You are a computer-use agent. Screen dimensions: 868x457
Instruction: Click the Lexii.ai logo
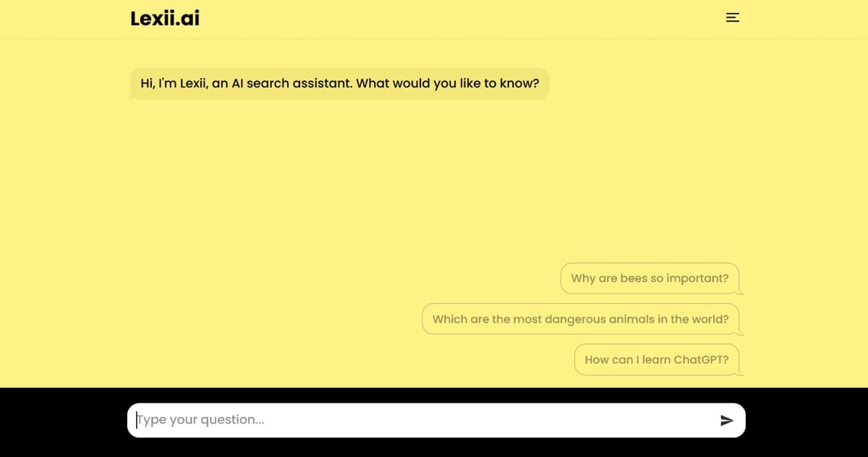165,18
